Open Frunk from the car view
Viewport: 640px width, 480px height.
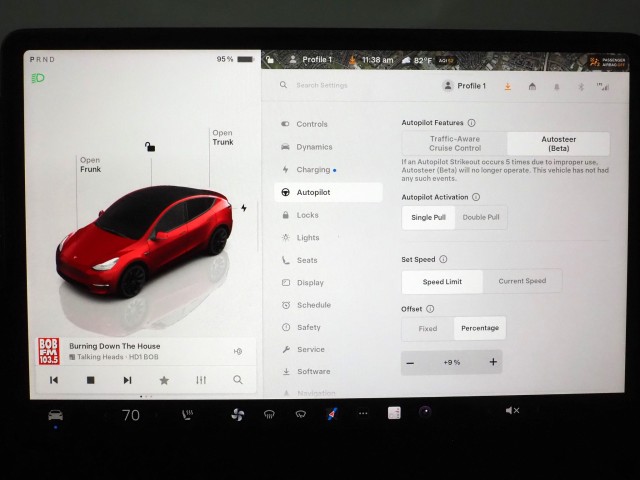tap(90, 165)
